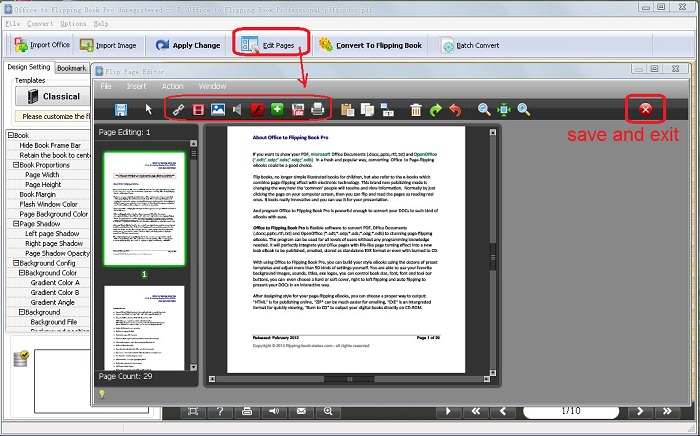Switch to the Design Setting tab
The width and height of the screenshot is (700, 436).
29,67
